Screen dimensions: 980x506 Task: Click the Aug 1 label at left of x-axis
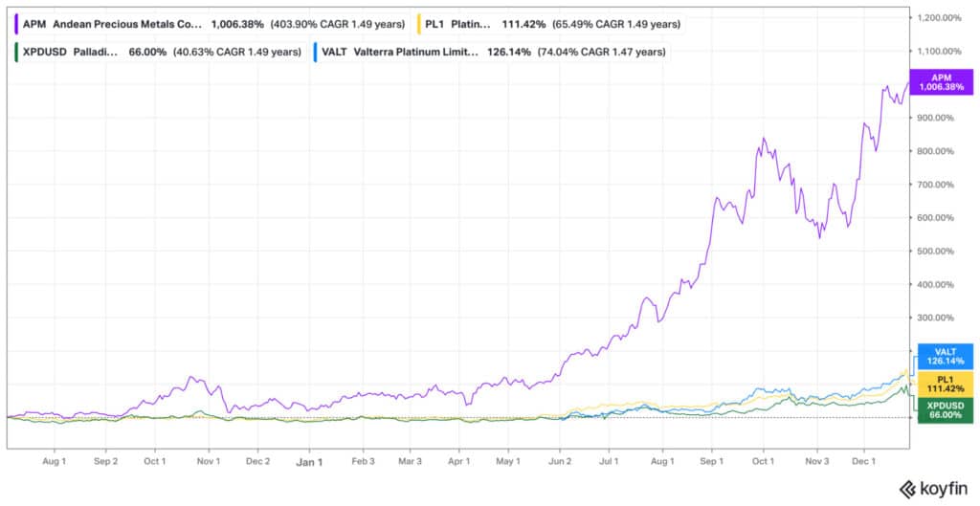(53, 460)
